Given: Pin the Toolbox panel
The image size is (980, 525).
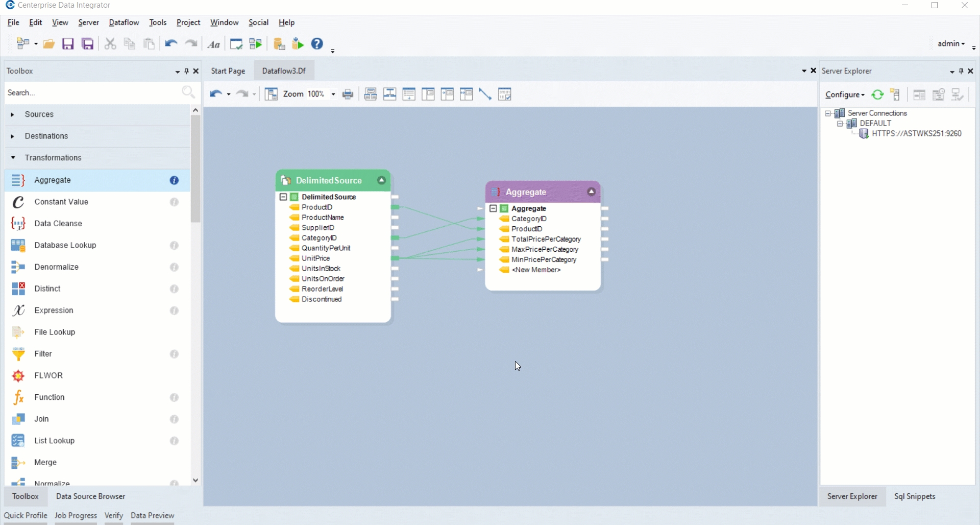Looking at the screenshot, I should pyautogui.click(x=187, y=71).
